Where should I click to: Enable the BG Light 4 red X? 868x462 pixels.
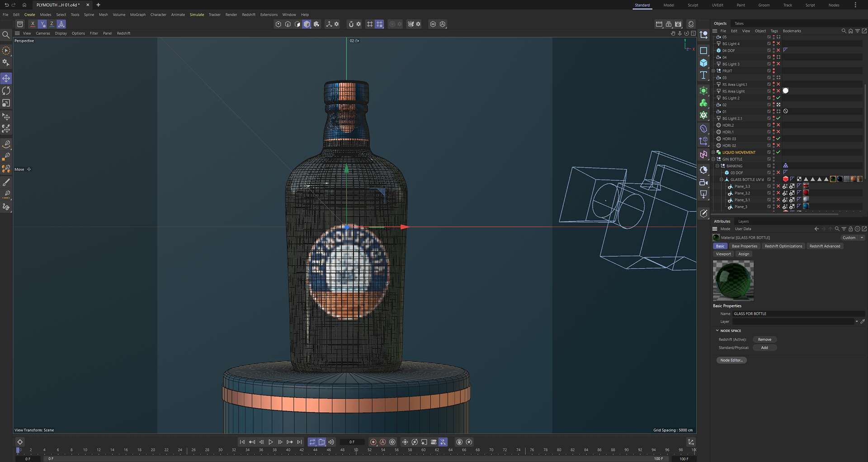tap(778, 44)
